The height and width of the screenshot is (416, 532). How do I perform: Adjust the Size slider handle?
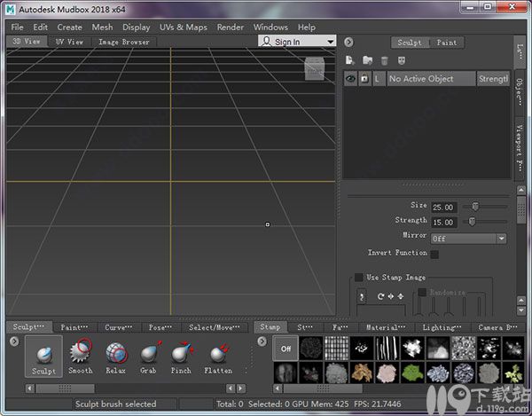point(475,207)
